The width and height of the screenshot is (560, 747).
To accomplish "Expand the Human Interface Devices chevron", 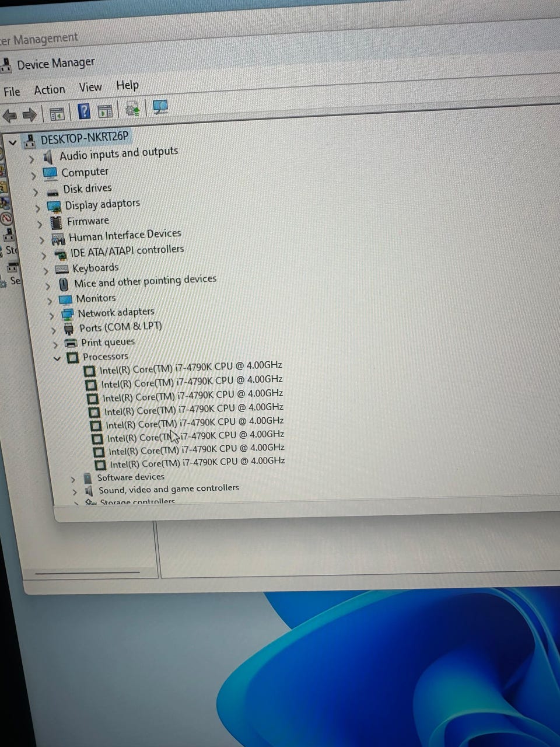I will (41, 239).
